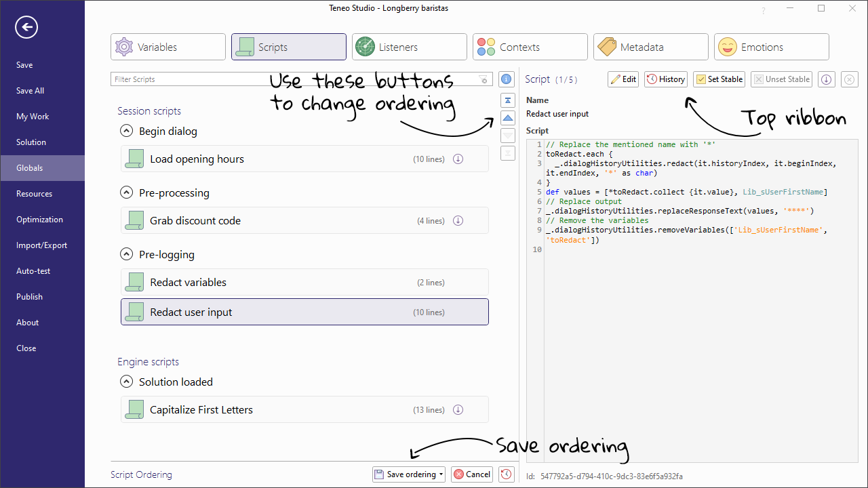
Task: Click the clear icon in the filter box
Action: pyautogui.click(x=484, y=79)
